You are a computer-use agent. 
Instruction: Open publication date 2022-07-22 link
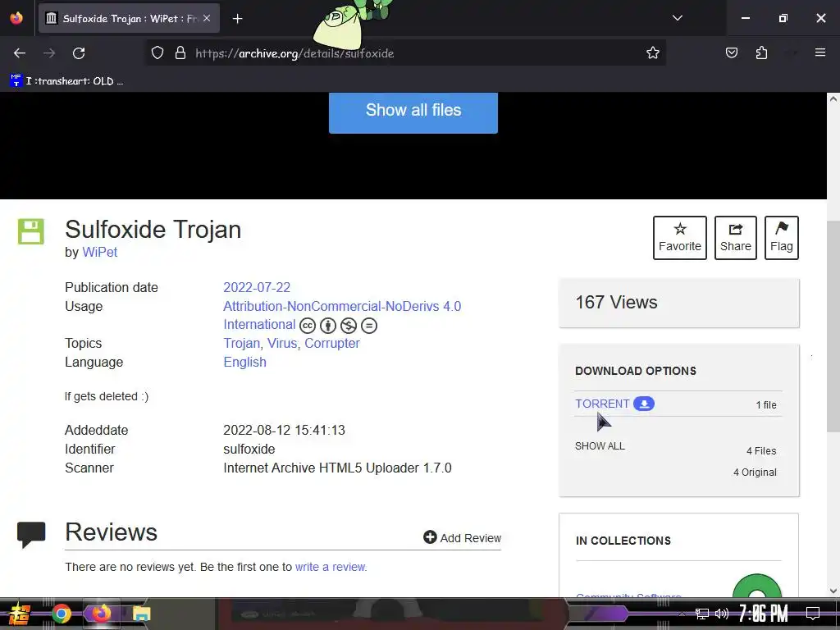point(257,288)
